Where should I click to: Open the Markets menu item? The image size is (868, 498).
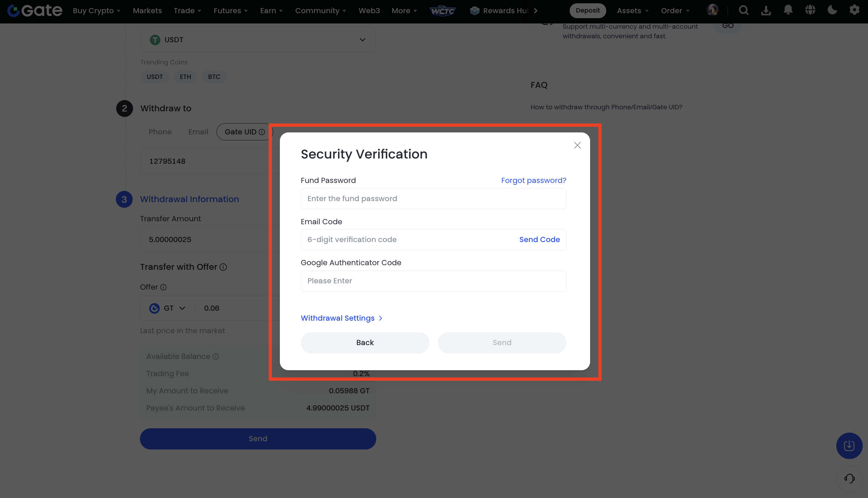pos(147,11)
